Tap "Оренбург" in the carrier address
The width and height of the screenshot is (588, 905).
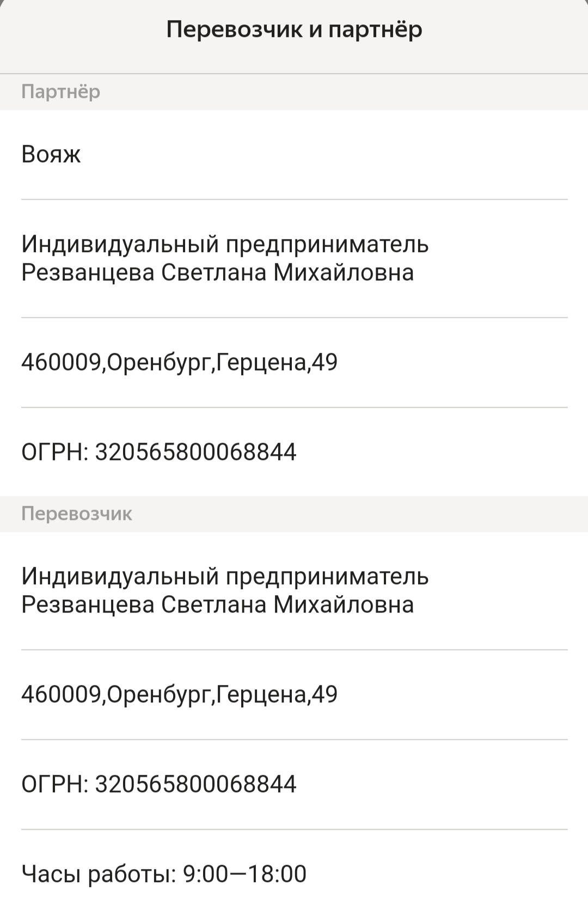[x=158, y=694]
